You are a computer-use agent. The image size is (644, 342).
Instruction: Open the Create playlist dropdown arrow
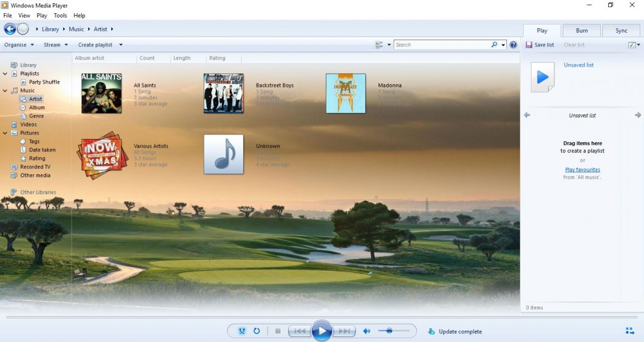coord(121,45)
